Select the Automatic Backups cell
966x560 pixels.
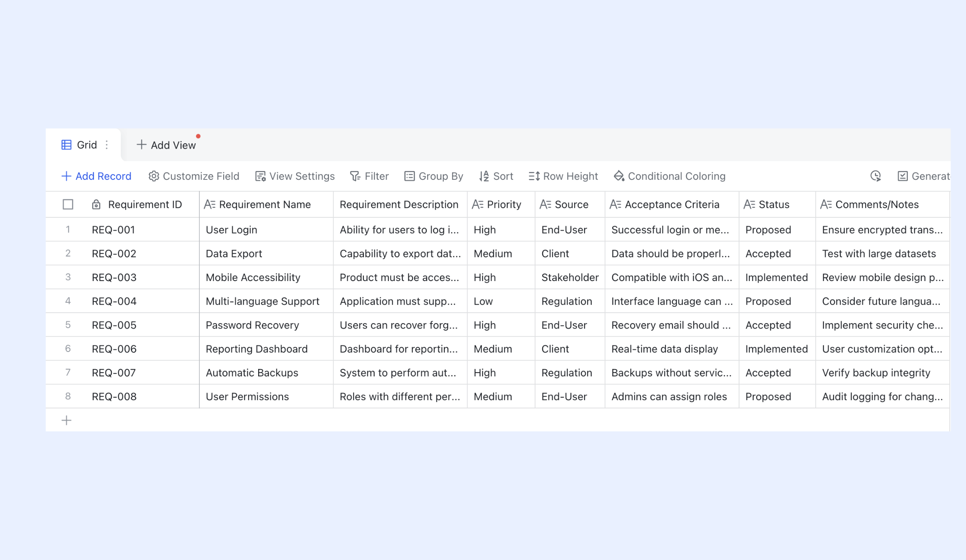tap(266, 373)
